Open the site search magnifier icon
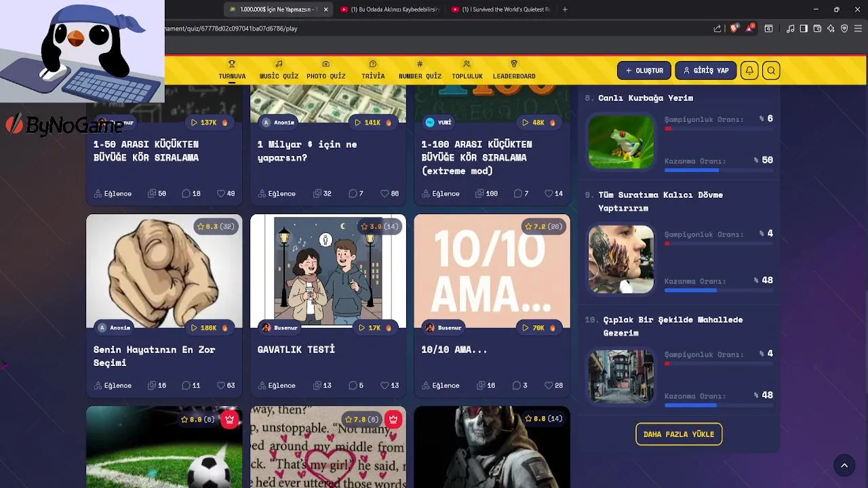 (x=771, y=70)
